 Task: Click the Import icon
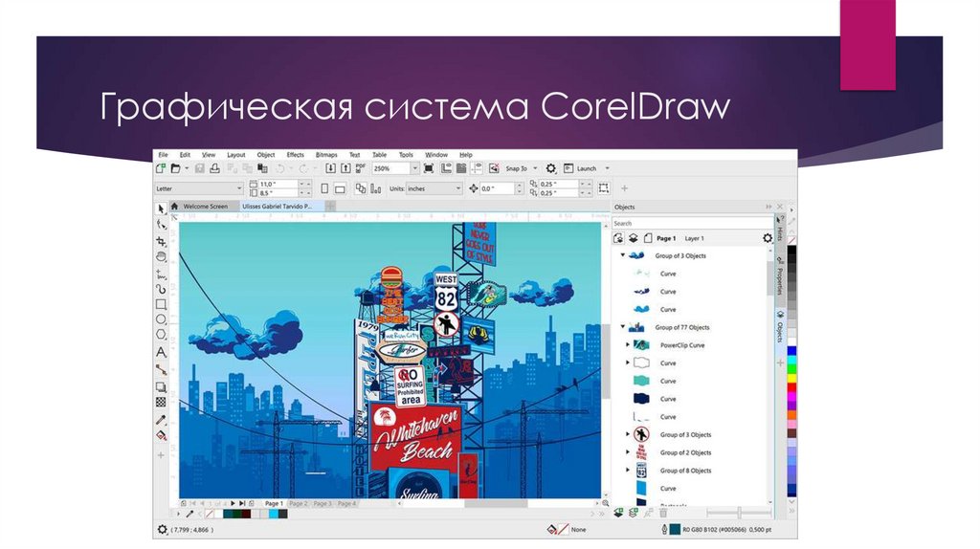330,168
